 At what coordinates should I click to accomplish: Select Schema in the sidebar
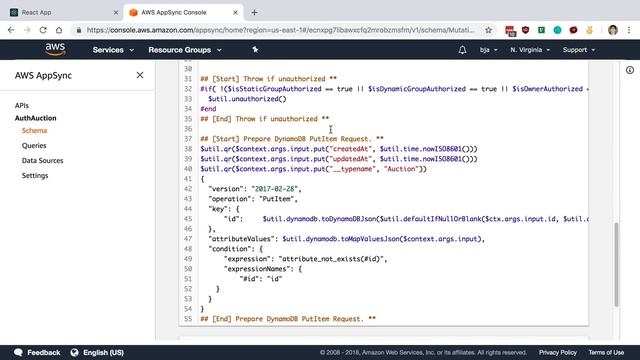point(34,131)
